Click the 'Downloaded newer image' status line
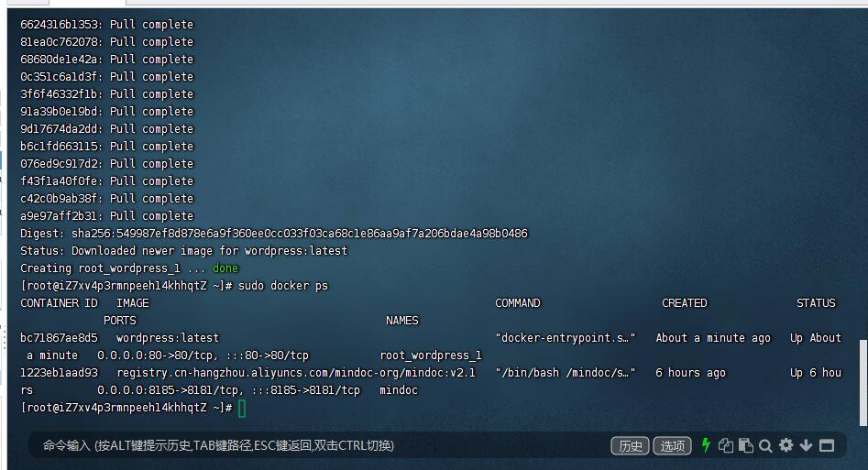Viewport: 868px width, 470px height. (184, 251)
